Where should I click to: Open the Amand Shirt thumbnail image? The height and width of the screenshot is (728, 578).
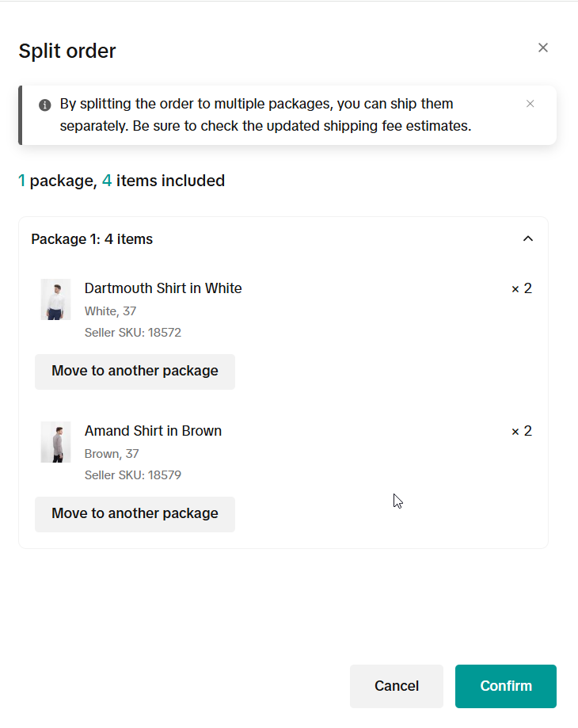[55, 442]
